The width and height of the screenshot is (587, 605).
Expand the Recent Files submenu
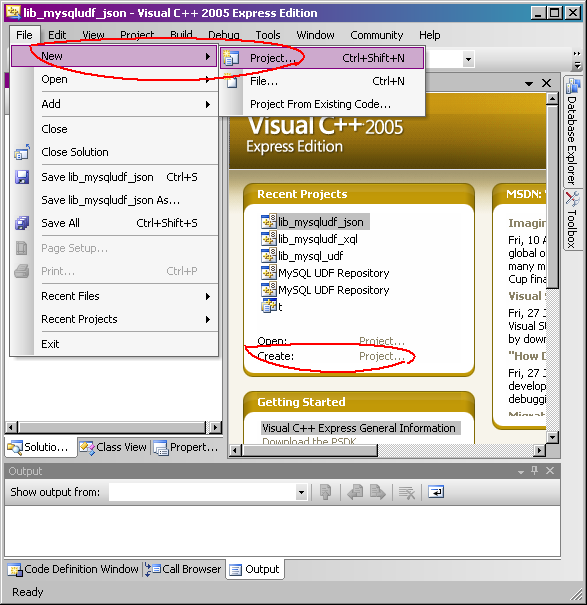[x=115, y=296]
